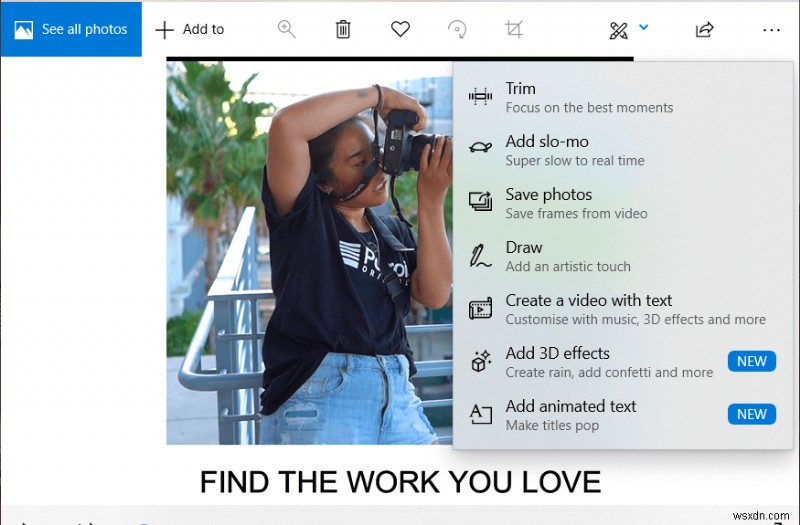This screenshot has height=525, width=800.
Task: Click 'Create rain, add confetti and more'
Action: click(x=609, y=373)
